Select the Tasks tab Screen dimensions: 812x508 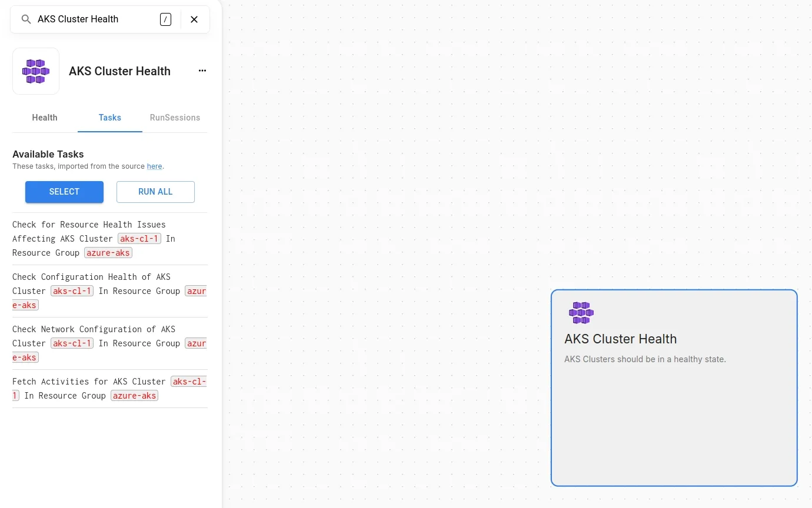click(x=110, y=118)
